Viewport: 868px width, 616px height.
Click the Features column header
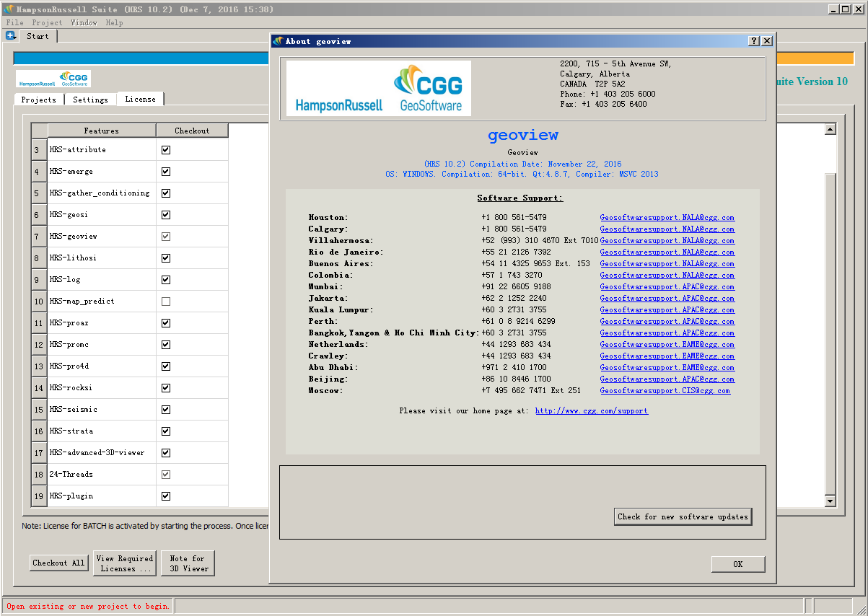102,131
